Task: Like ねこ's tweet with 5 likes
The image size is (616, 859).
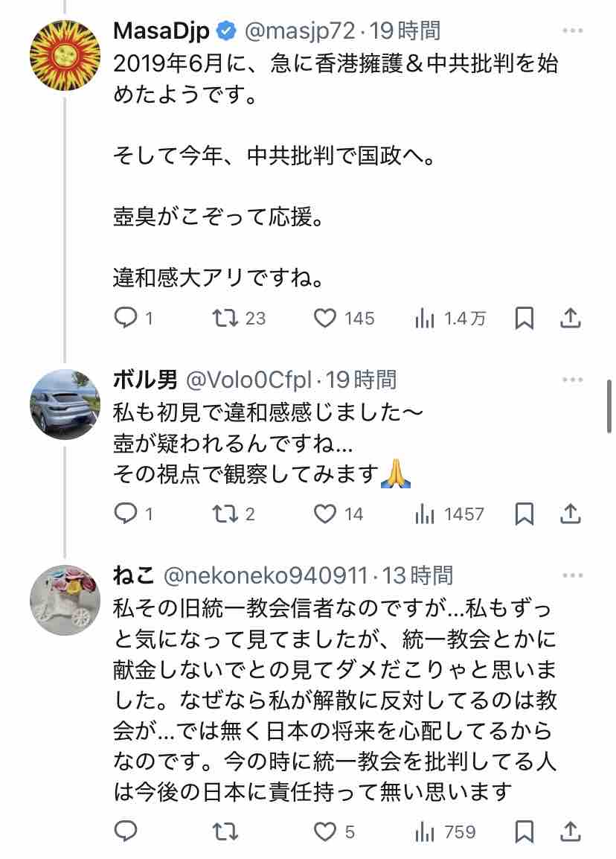Action: point(325,831)
